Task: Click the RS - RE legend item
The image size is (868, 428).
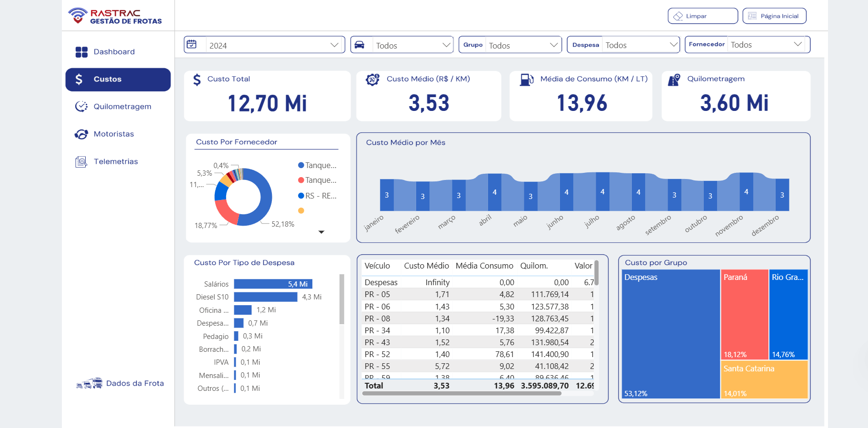Action: (x=317, y=196)
